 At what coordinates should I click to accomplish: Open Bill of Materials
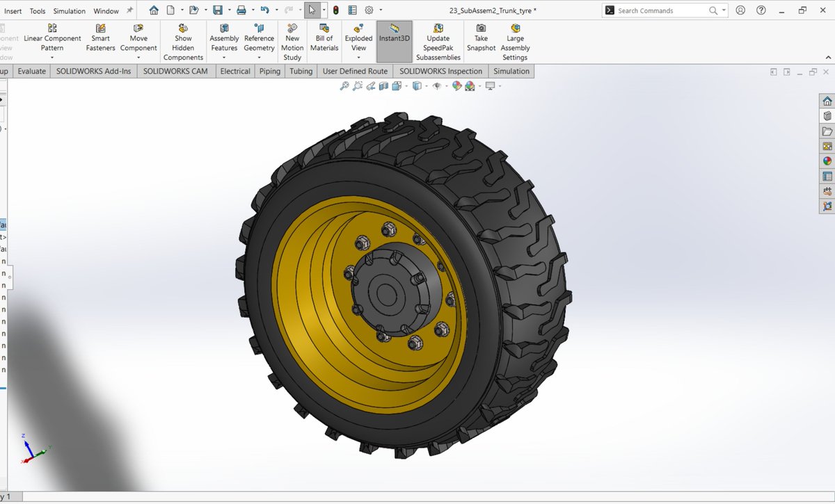pyautogui.click(x=324, y=38)
